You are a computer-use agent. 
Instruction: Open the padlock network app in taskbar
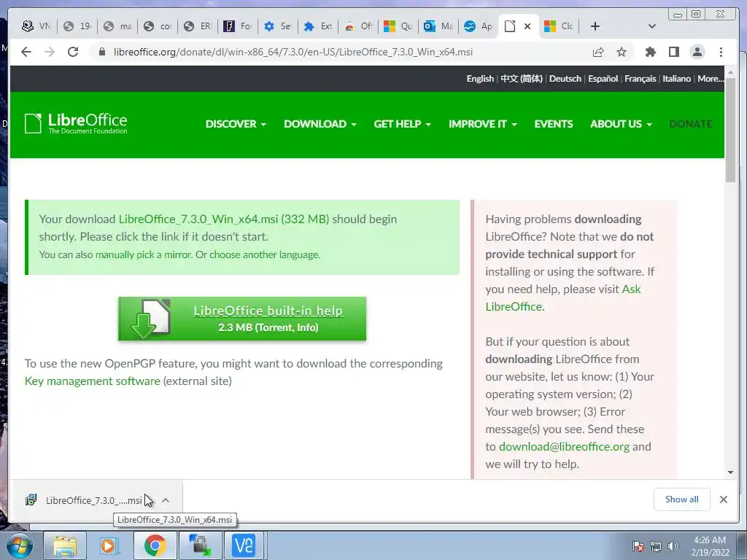200,545
